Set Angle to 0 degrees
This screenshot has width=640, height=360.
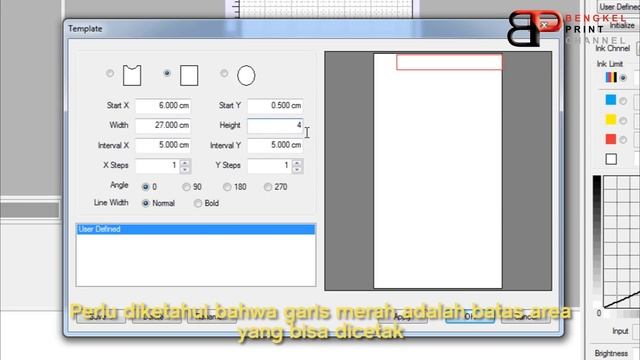pos(145,187)
